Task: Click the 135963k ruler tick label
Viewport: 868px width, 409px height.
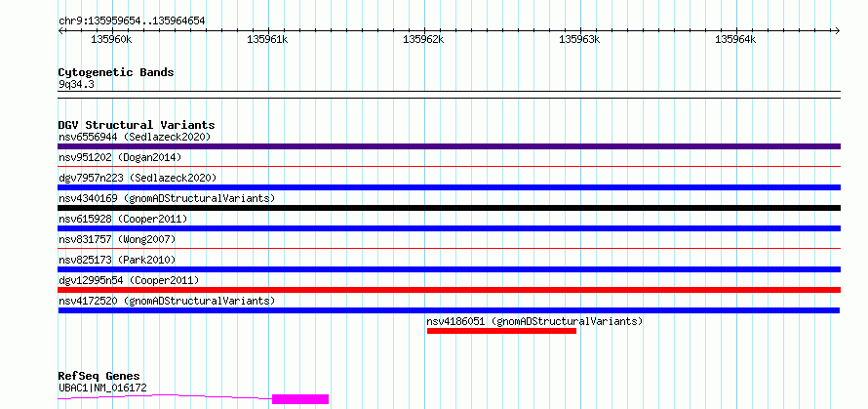Action: click(580, 39)
